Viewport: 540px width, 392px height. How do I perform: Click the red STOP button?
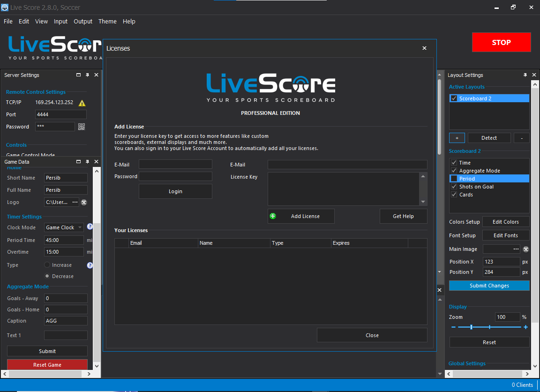501,42
